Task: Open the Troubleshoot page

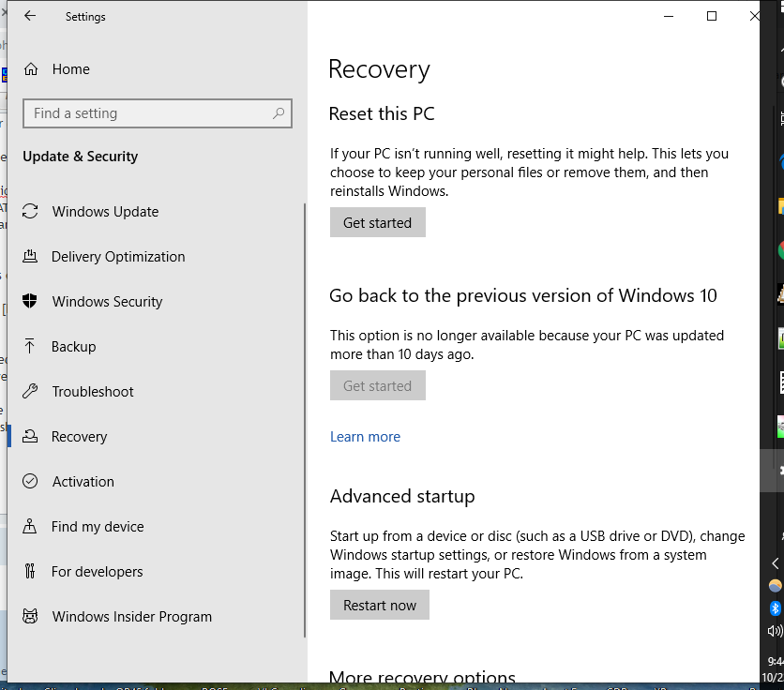Action: click(x=93, y=392)
